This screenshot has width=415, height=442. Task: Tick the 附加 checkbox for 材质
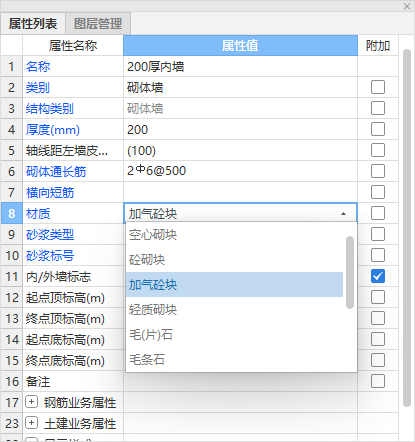pyautogui.click(x=378, y=213)
